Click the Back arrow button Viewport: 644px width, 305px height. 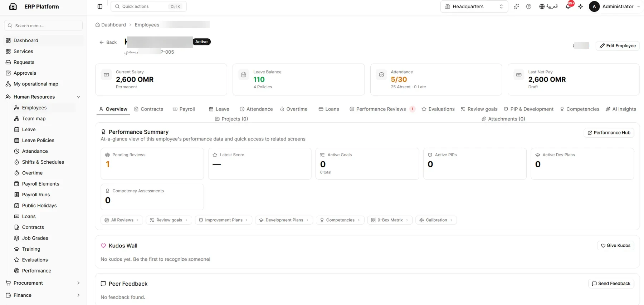click(x=108, y=42)
